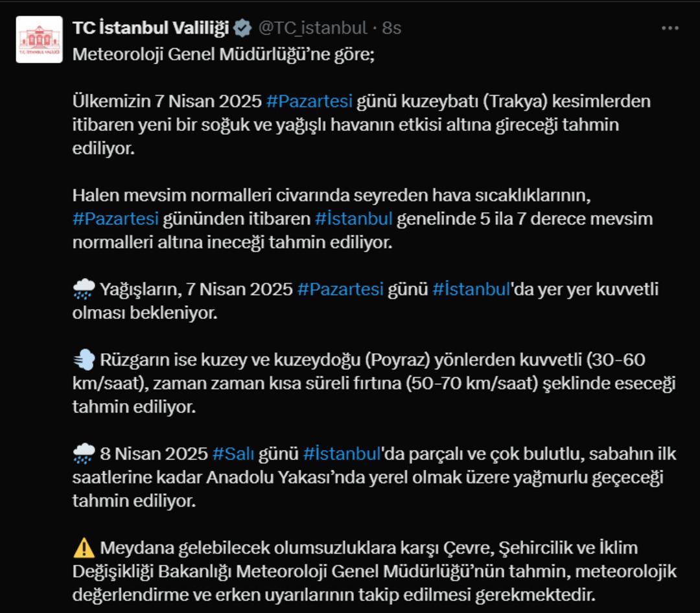This screenshot has height=613, width=700.
Task: Click the rain cloud emoji before Yağışların
Action: (84, 290)
